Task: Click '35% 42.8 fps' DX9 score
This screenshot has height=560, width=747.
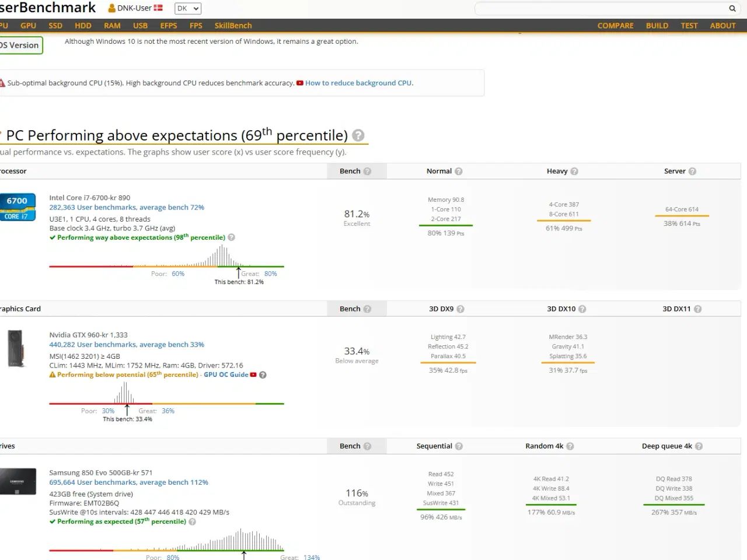Action: (448, 370)
